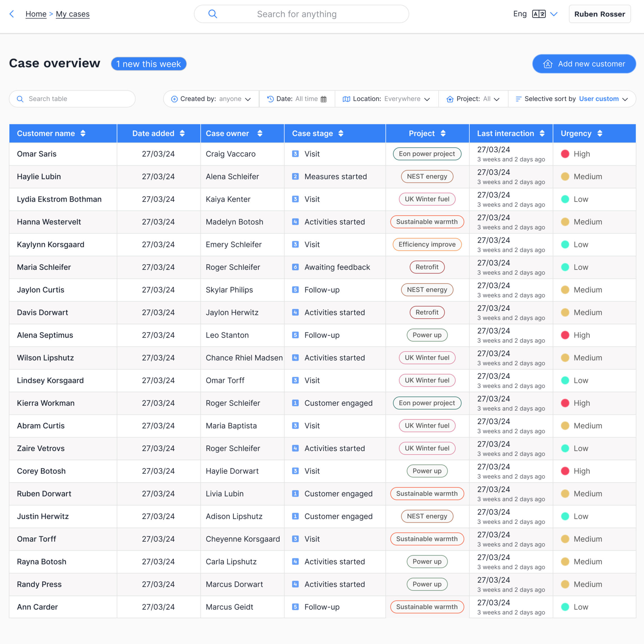This screenshot has height=644, width=644.
Task: Click in the Search table field
Action: tap(77, 99)
